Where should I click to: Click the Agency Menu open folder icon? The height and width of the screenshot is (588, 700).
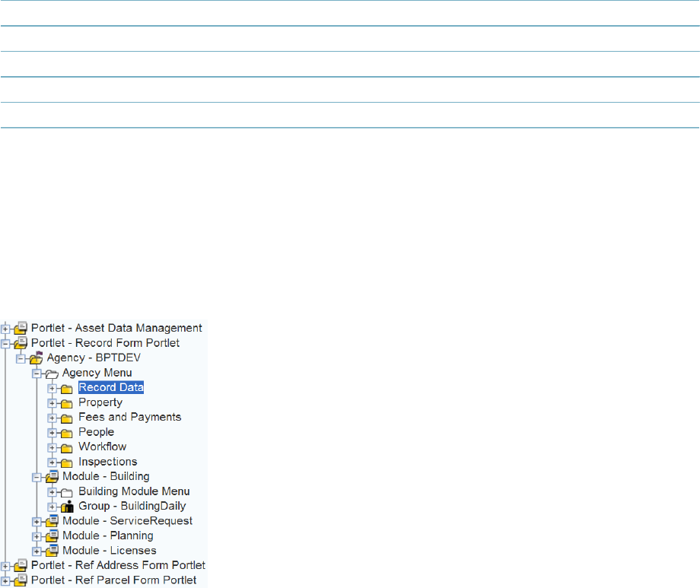point(52,373)
